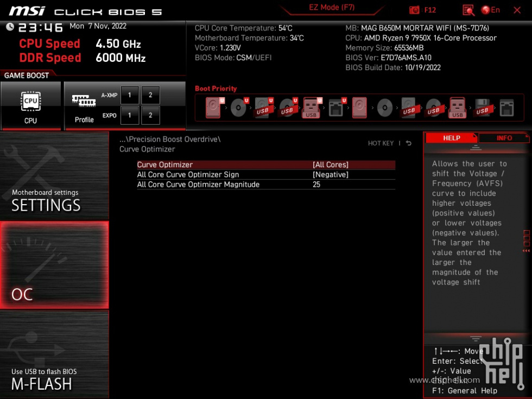Click the clock icon beside the time
Screen dimensions: 532x399
(10, 27)
